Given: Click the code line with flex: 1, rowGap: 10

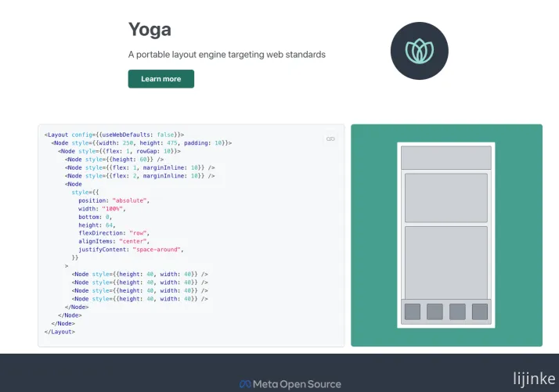Looking at the screenshot, I should point(119,151).
